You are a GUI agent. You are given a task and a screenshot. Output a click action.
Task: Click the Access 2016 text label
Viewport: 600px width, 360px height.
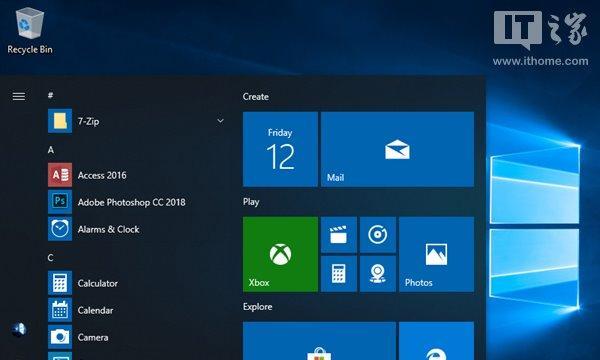[x=102, y=175]
